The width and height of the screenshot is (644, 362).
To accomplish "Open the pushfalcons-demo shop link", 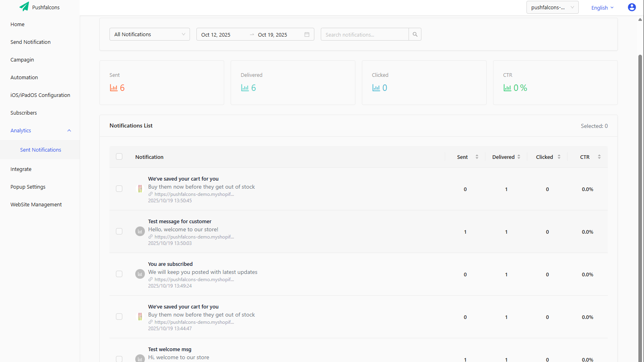I will pos(193,194).
